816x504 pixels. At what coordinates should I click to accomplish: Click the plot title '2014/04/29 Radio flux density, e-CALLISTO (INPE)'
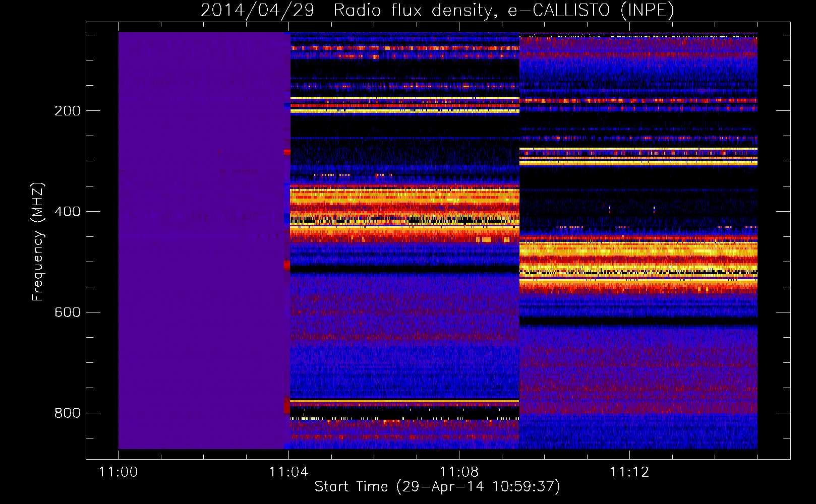point(437,10)
